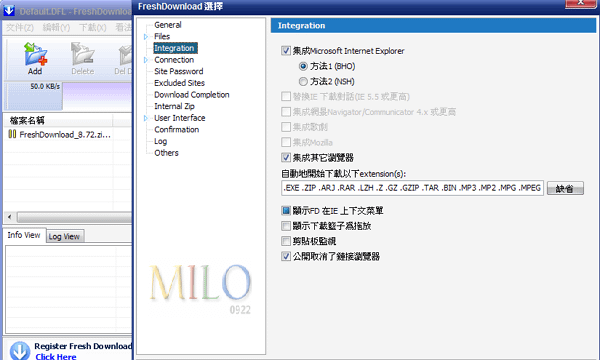Open the 編輯 menu in main window

[x=56, y=28]
